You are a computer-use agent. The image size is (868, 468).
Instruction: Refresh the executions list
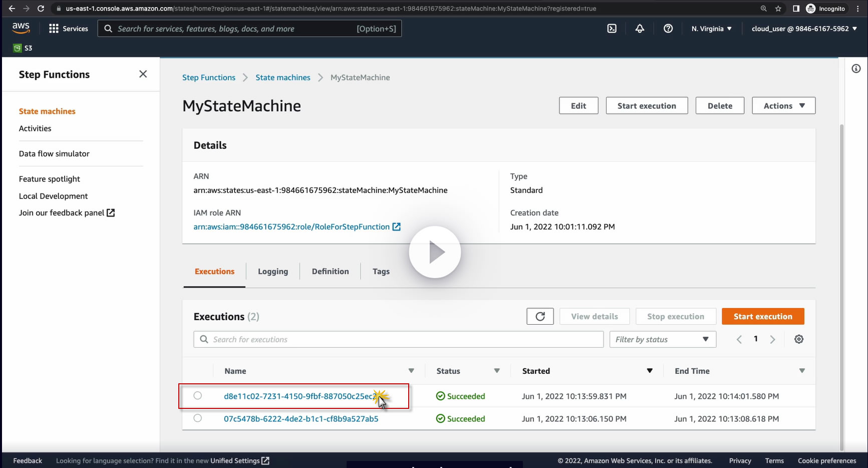[x=540, y=316]
